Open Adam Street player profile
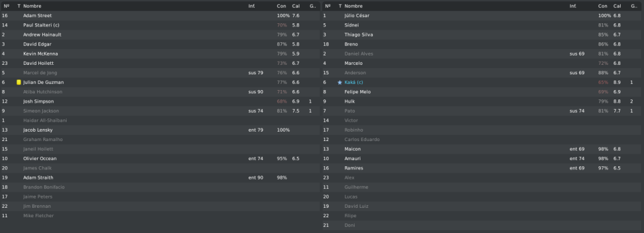 pyautogui.click(x=37, y=16)
